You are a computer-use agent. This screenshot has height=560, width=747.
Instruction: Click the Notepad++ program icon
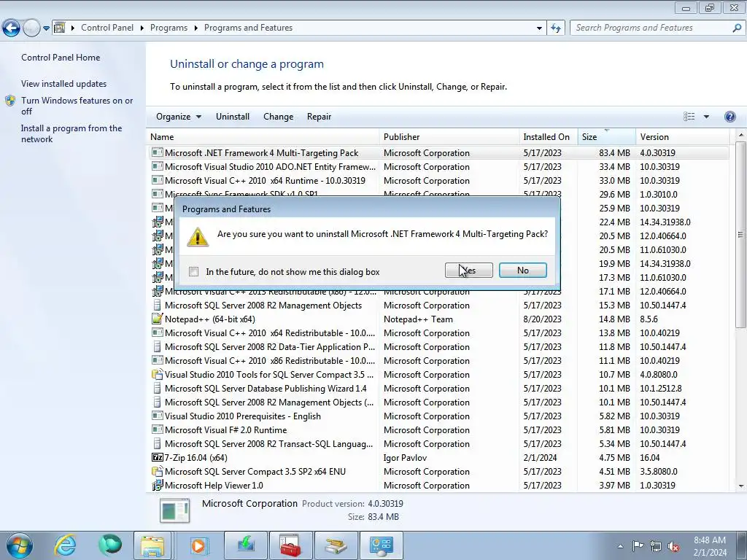coord(158,319)
